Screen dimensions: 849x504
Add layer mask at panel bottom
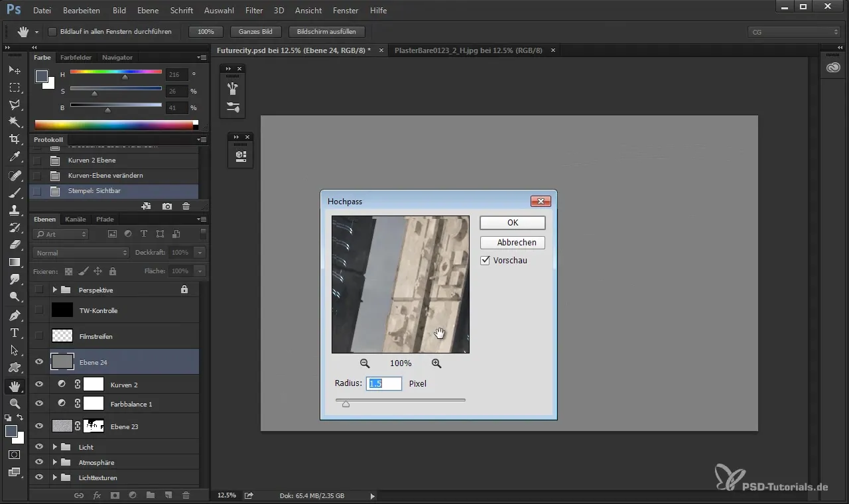pyautogui.click(x=115, y=495)
